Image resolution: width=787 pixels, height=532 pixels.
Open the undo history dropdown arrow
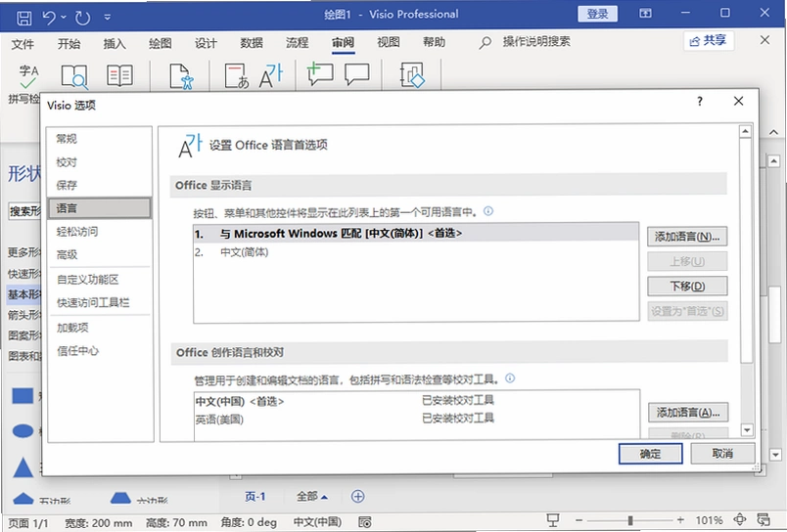click(x=64, y=18)
